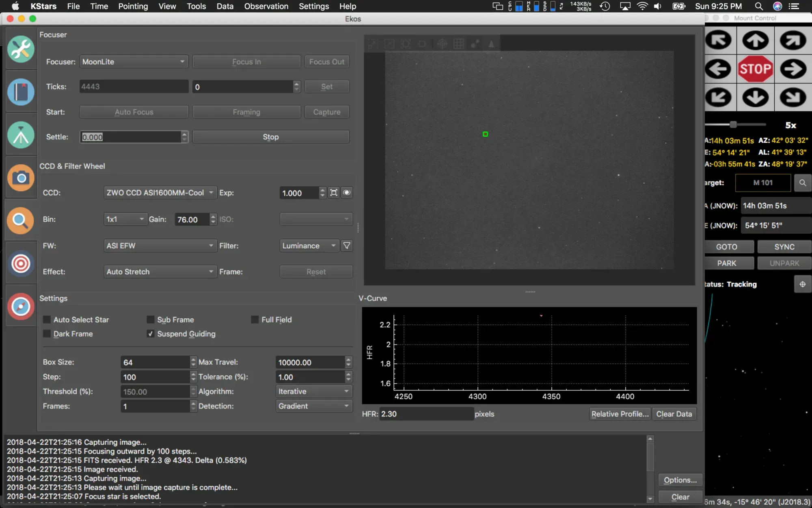812x508 pixels.
Task: Open the Pointing menu
Action: [133, 6]
